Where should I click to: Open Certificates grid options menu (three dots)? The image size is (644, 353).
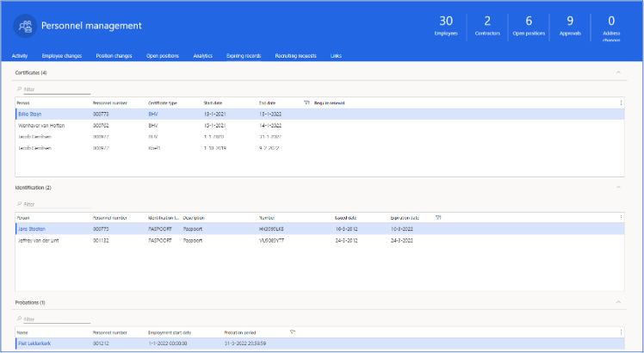(x=621, y=102)
